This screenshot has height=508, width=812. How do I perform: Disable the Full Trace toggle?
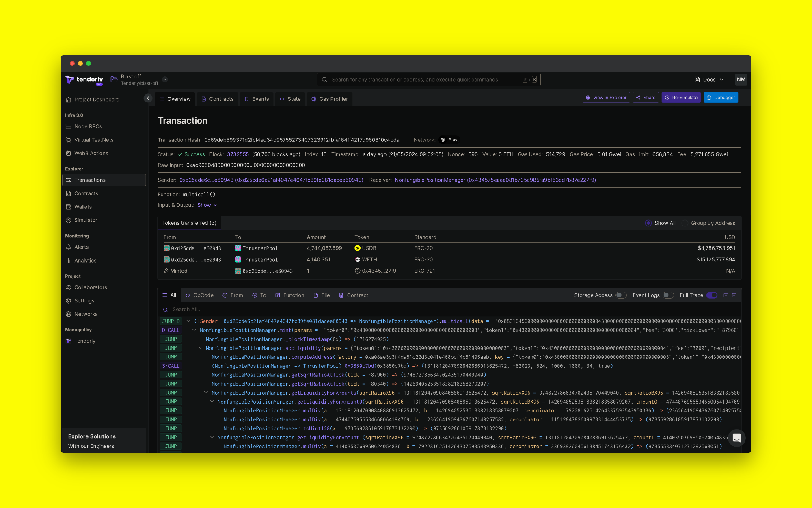[x=712, y=295]
